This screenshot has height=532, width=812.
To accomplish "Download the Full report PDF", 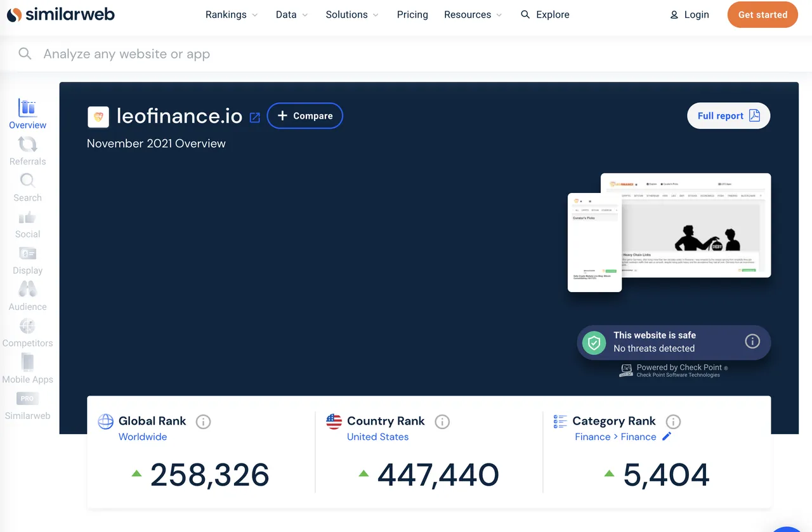I will (x=729, y=116).
